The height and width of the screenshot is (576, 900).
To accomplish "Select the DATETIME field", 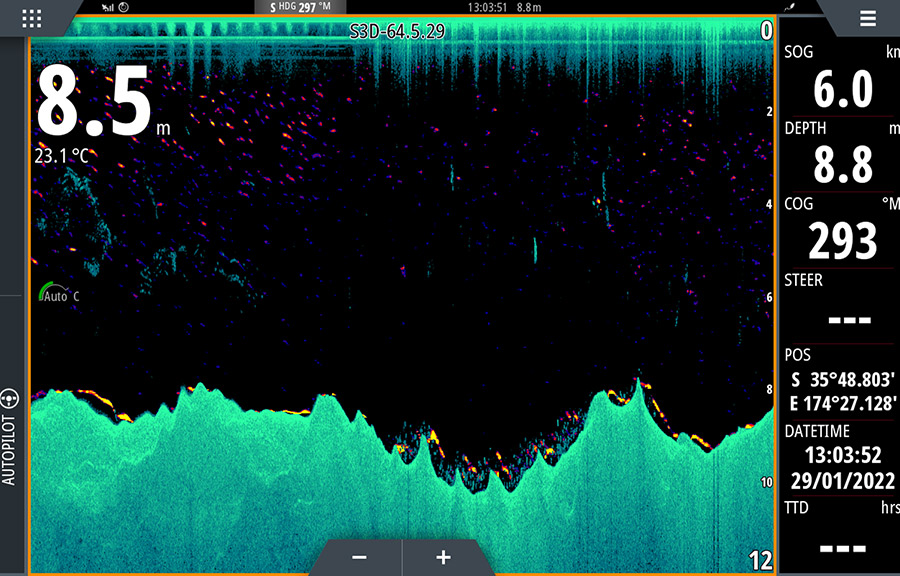I will [x=838, y=458].
